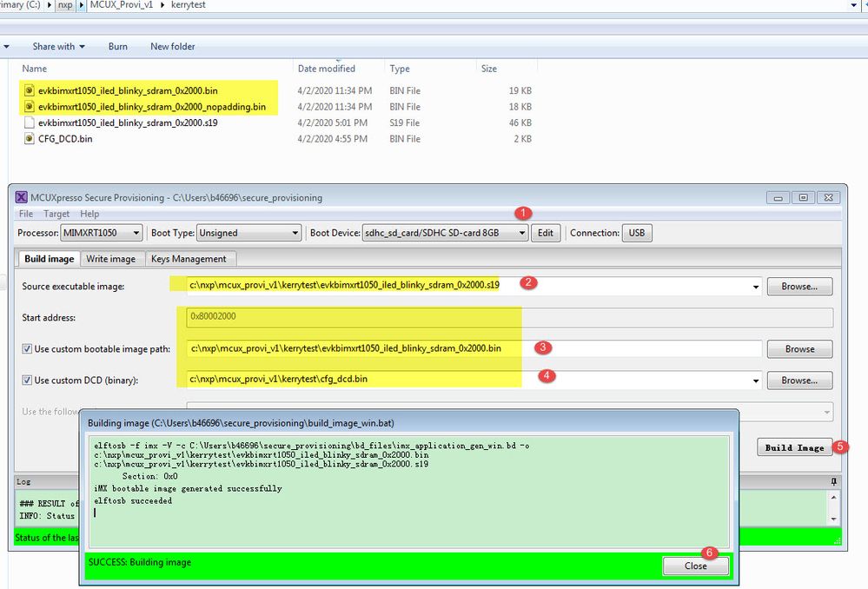Click the USB connection button
The image size is (868, 589).
point(637,233)
